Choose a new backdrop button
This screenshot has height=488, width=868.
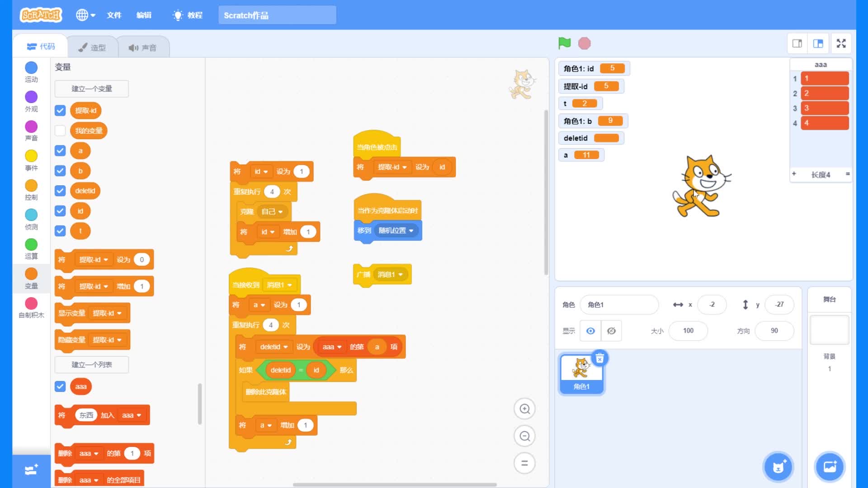(x=830, y=467)
